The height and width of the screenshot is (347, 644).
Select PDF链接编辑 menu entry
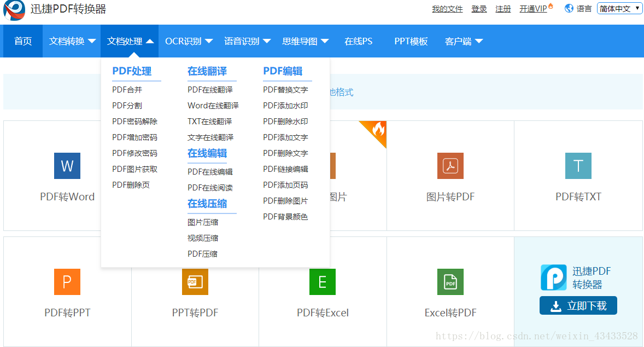(x=285, y=169)
